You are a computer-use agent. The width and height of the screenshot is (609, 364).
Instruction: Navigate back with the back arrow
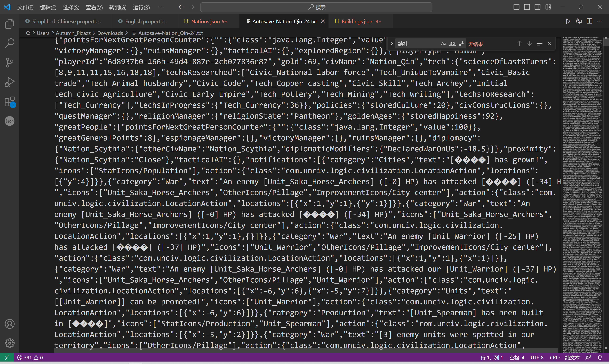pyautogui.click(x=181, y=7)
